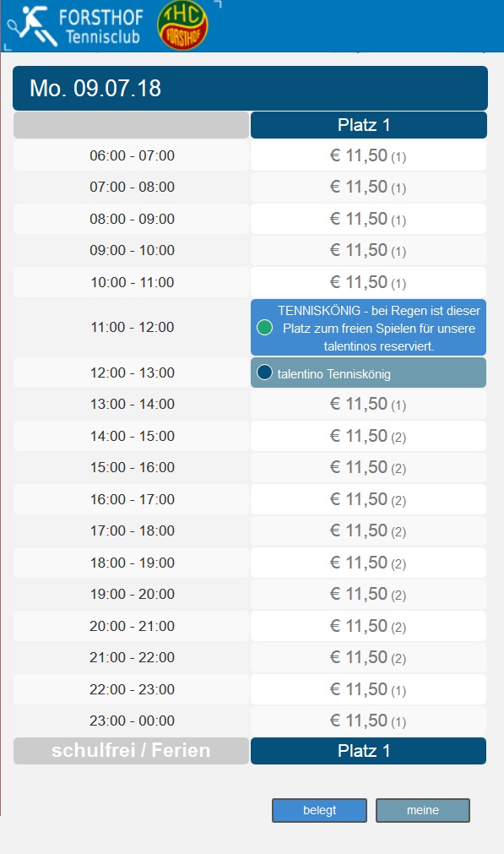Click the schulfrei / Ferien label
The image size is (504, 854).
[x=131, y=751]
